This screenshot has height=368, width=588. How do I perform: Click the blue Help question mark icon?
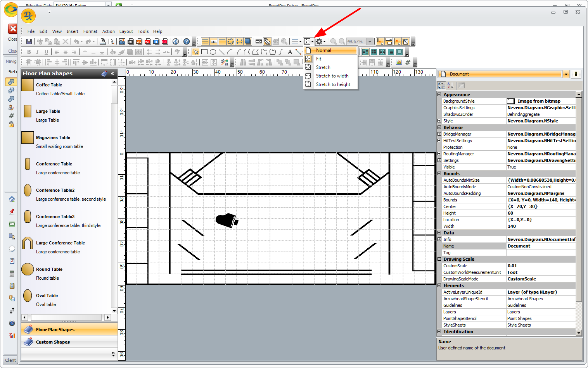[187, 41]
